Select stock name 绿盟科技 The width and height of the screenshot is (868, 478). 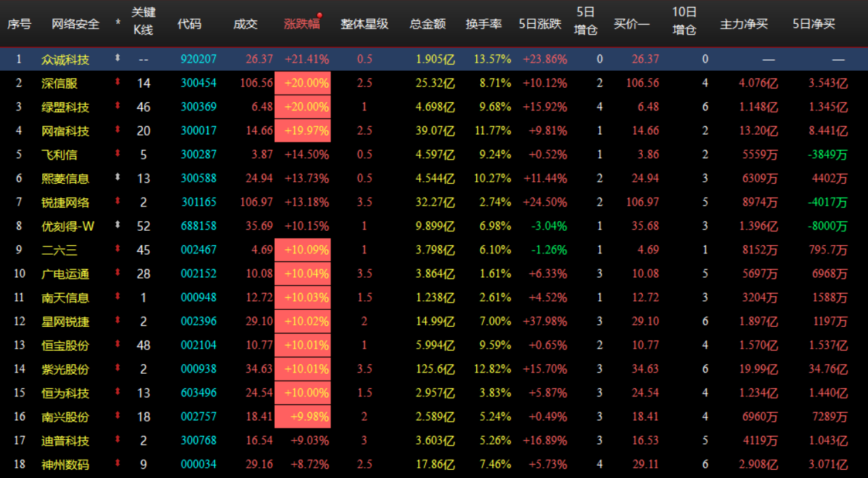[65, 107]
